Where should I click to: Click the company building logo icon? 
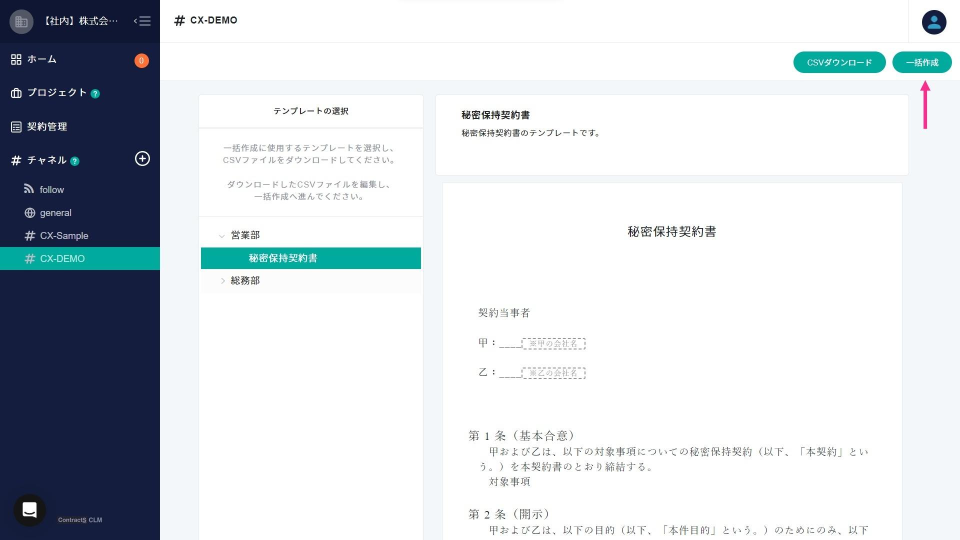point(21,21)
